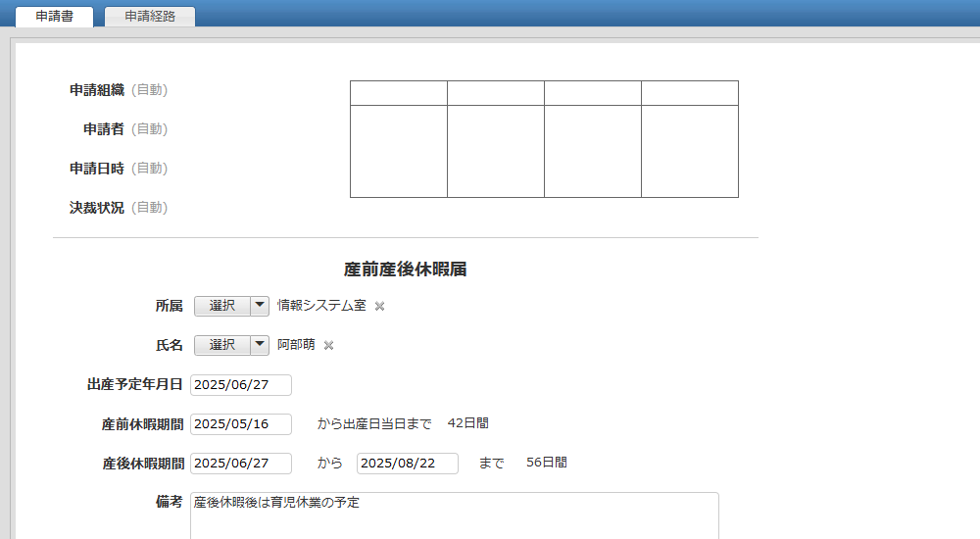
Task: Select the 産後休暇期間 start date 2025/06/27
Action: pyautogui.click(x=241, y=464)
